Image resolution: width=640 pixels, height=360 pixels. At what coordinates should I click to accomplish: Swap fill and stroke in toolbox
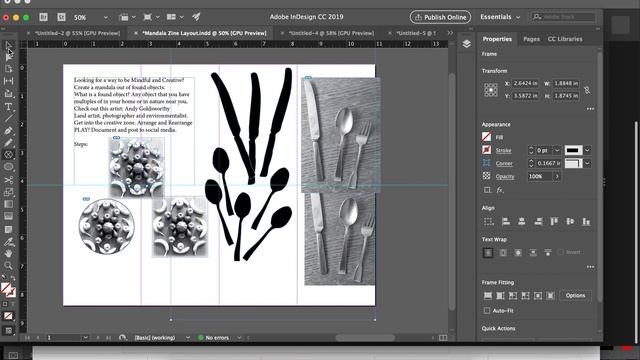13,278
